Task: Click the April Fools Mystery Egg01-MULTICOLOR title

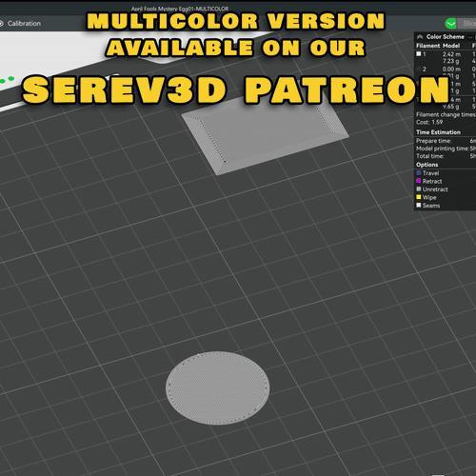Action: click(180, 9)
